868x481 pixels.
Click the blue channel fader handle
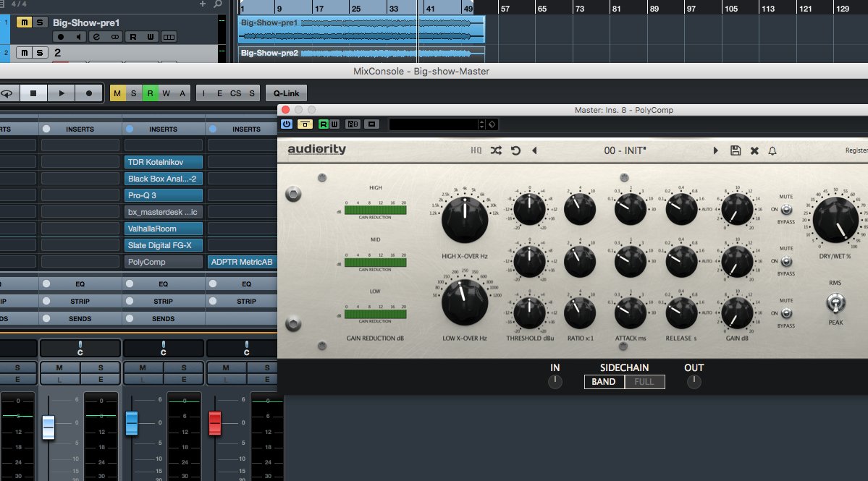(132, 423)
